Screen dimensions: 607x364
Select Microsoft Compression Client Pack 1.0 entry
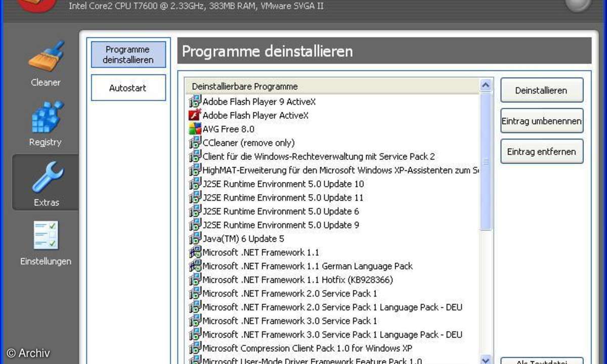point(307,348)
